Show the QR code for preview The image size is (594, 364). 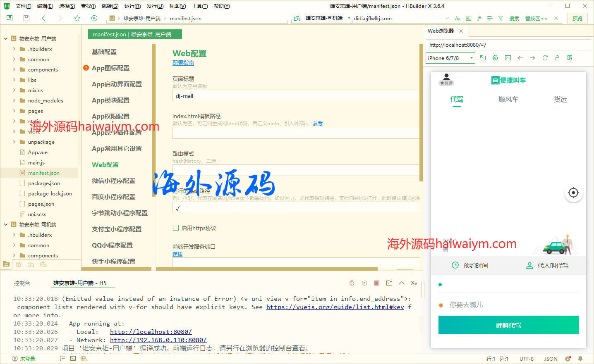pyautogui.click(x=570, y=58)
